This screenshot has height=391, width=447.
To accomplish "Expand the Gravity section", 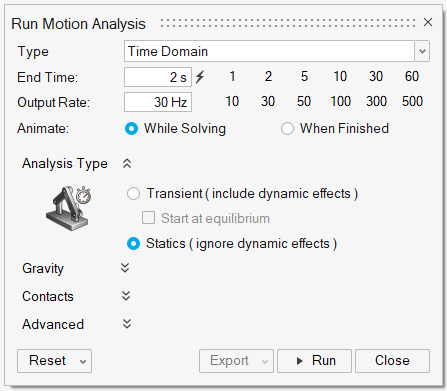I will tap(125, 268).
